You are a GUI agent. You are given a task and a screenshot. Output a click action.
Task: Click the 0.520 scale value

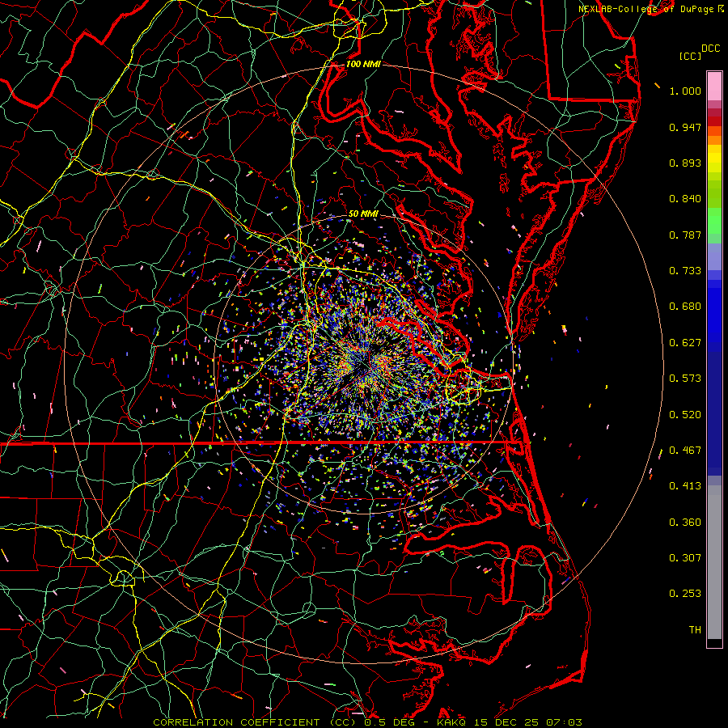(x=685, y=415)
